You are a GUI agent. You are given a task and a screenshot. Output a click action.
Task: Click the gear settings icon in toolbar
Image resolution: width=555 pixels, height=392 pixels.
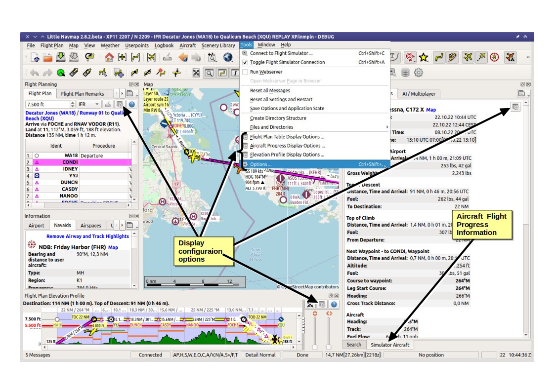pyautogui.click(x=419, y=73)
